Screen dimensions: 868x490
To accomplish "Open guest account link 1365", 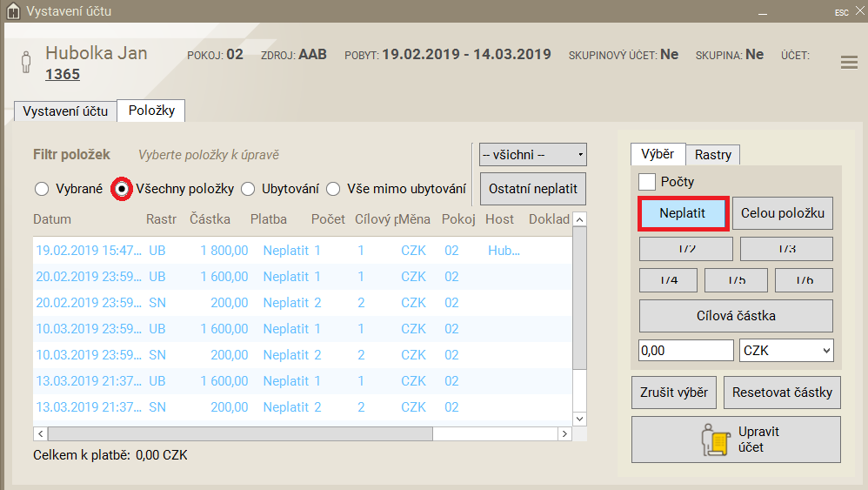I will coord(63,75).
